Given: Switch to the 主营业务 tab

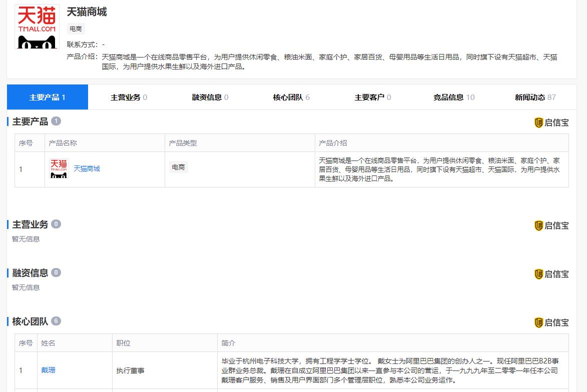Looking at the screenshot, I should 129,97.
